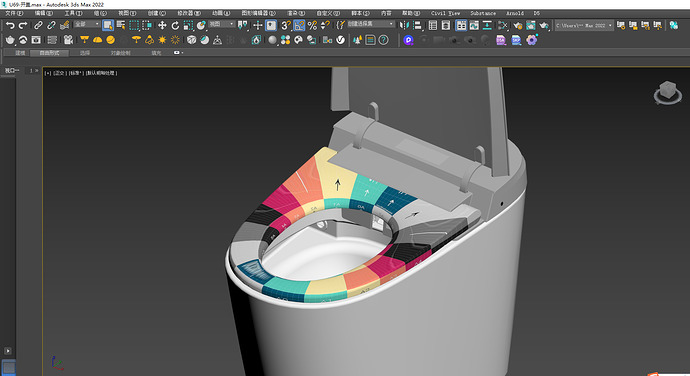Toggle the 3D Snaps button
The height and width of the screenshot is (376, 690).
[x=286, y=26]
